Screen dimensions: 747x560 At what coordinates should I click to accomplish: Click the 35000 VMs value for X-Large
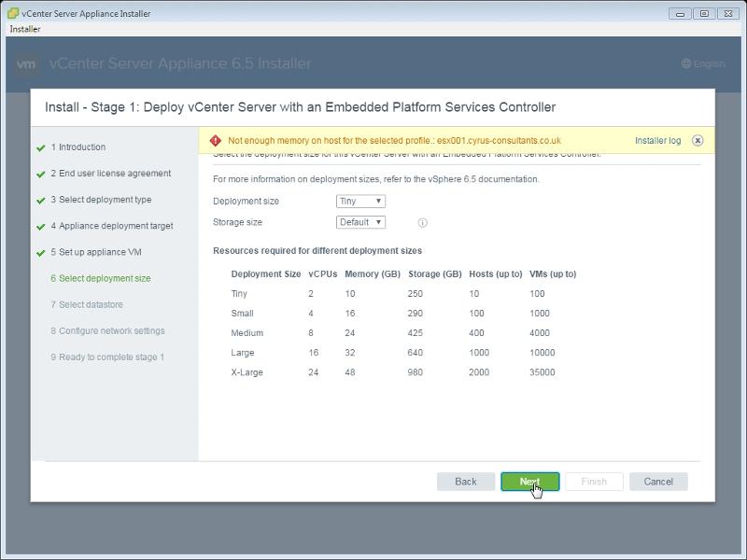pyautogui.click(x=543, y=372)
